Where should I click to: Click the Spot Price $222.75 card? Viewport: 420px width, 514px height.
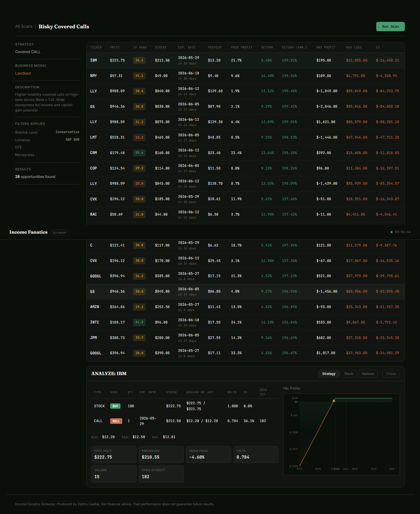click(x=114, y=454)
